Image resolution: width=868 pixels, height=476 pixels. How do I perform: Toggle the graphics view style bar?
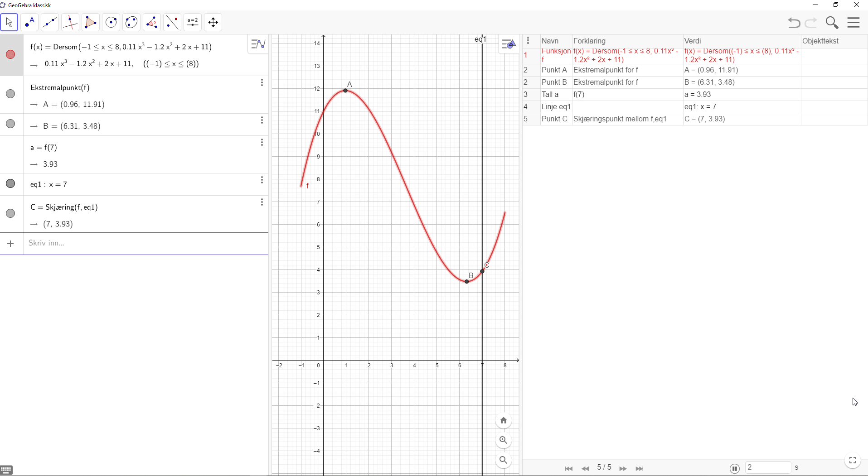point(509,44)
